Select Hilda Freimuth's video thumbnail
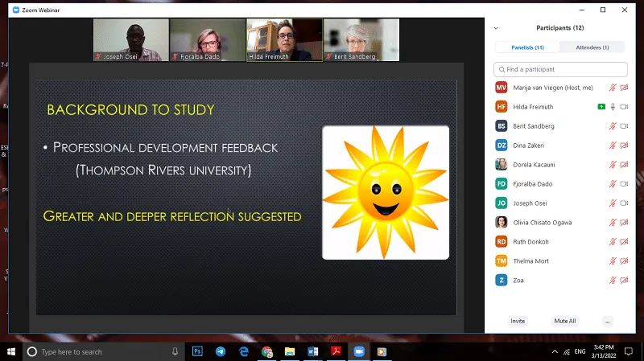The height and width of the screenshot is (361, 644). pos(284,39)
